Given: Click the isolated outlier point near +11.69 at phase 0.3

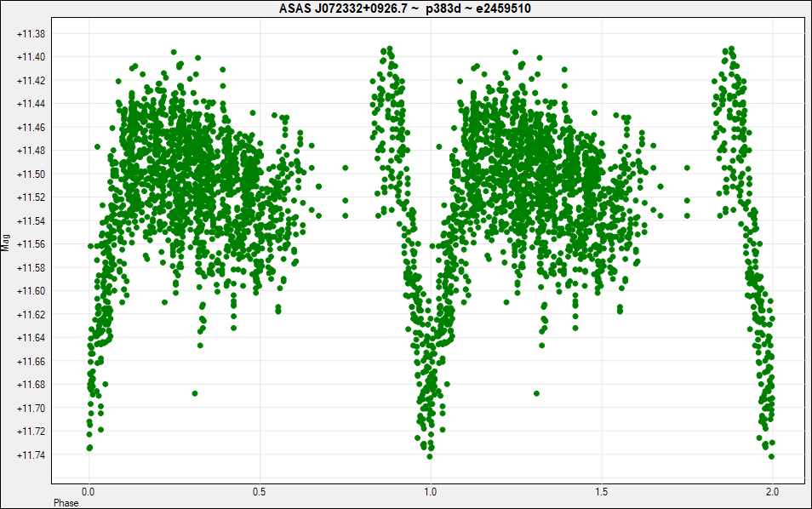Looking at the screenshot, I should [195, 393].
